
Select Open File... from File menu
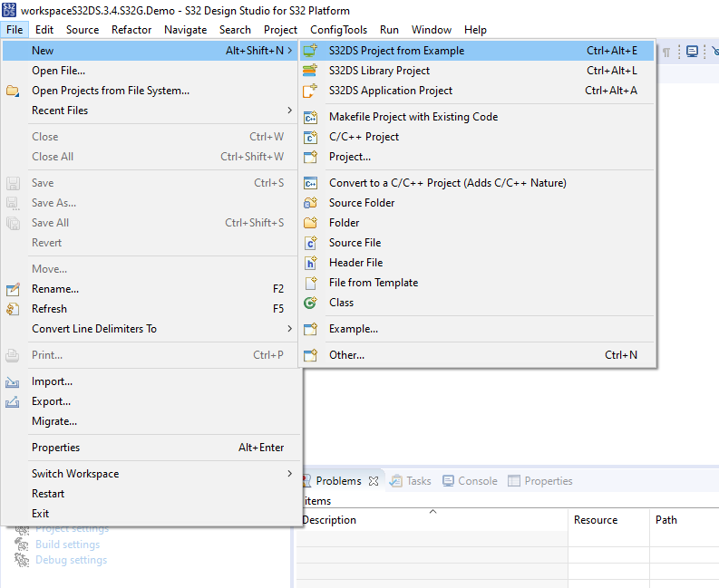click(151, 71)
